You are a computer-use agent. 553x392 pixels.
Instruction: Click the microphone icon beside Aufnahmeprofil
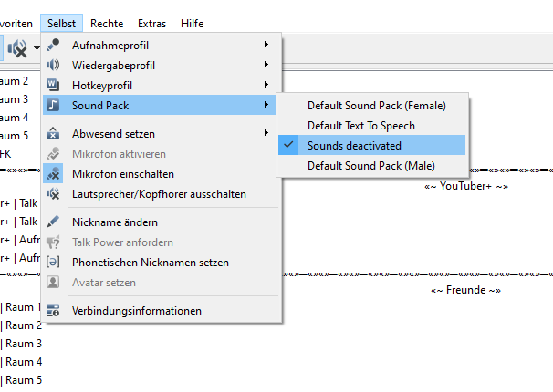pos(53,45)
